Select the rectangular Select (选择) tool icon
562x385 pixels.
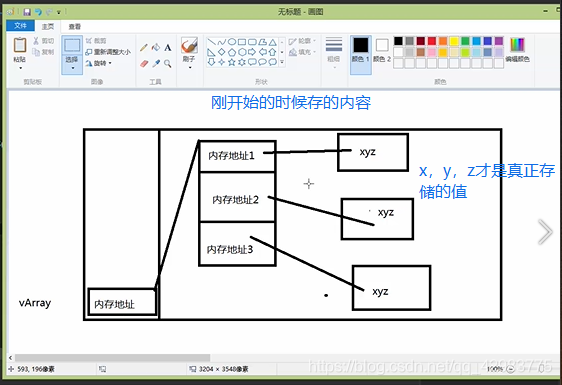(x=72, y=46)
